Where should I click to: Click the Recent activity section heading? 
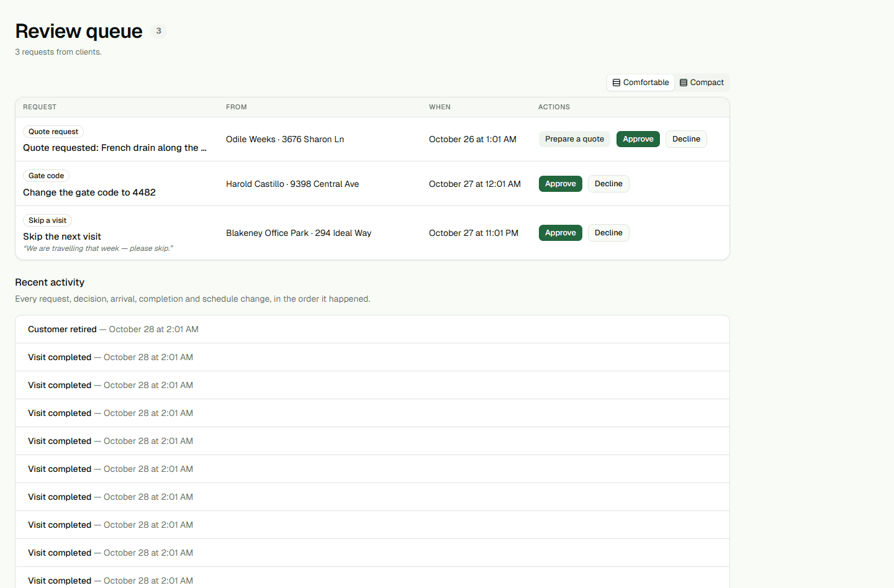point(50,283)
